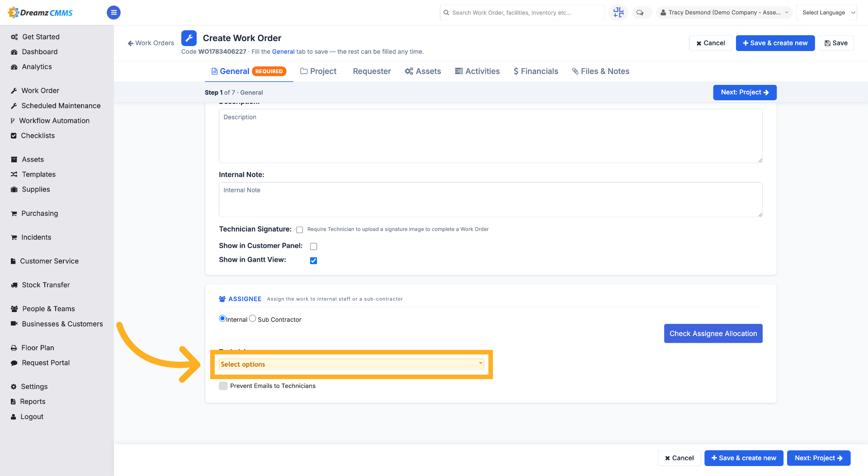Click the Get Started sidebar icon
The width and height of the screenshot is (868, 476).
point(14,37)
